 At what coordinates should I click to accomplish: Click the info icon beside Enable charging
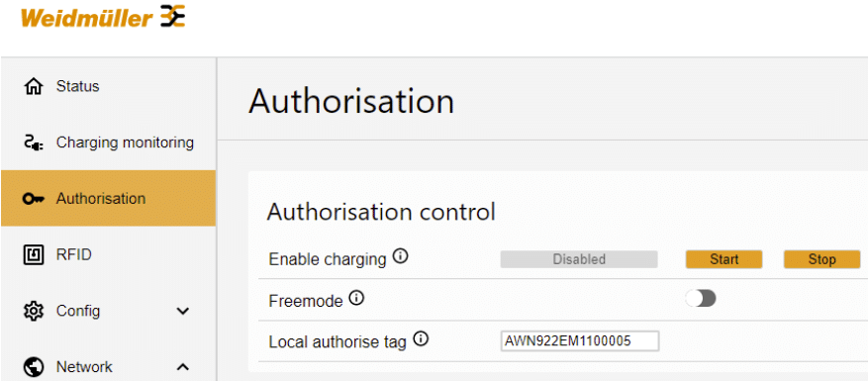(x=400, y=256)
